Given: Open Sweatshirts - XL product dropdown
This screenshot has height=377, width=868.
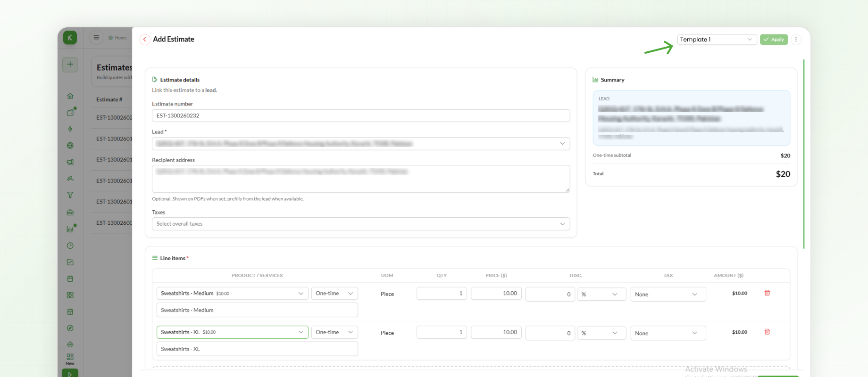Looking at the screenshot, I should pos(233,332).
